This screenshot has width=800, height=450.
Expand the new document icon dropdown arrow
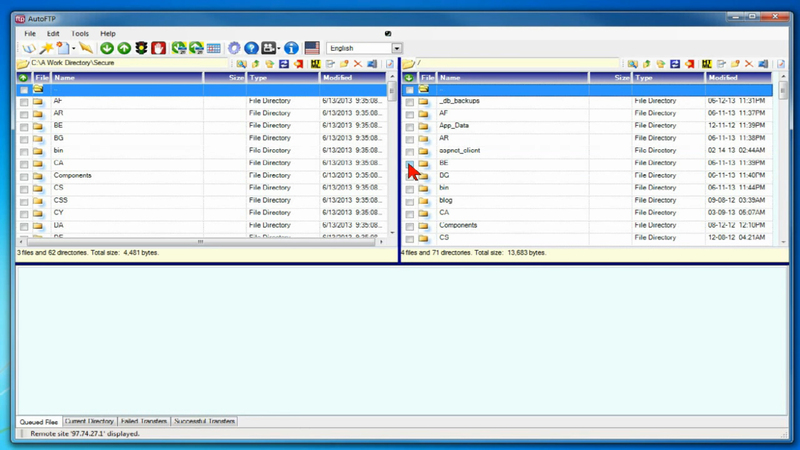tap(73, 48)
